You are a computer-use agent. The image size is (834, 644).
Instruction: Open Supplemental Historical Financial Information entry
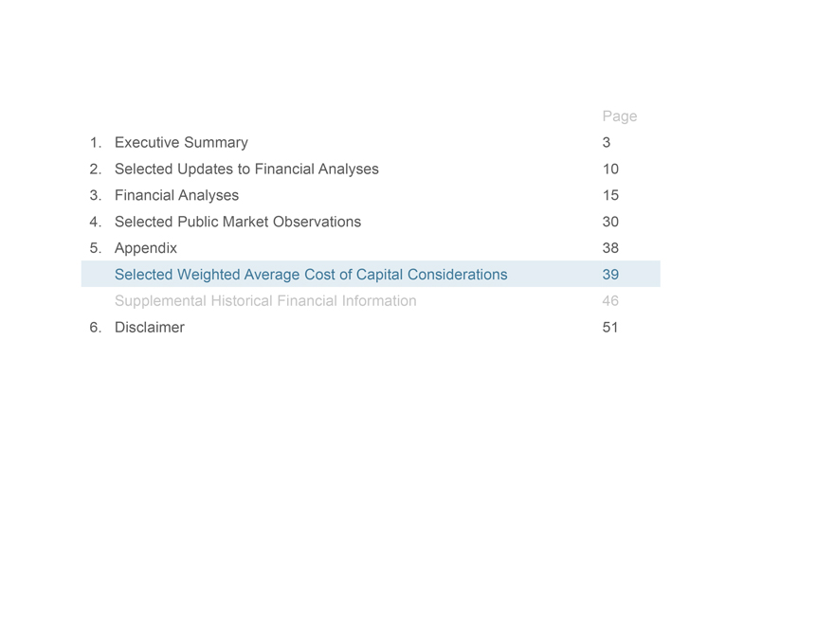tap(265, 301)
